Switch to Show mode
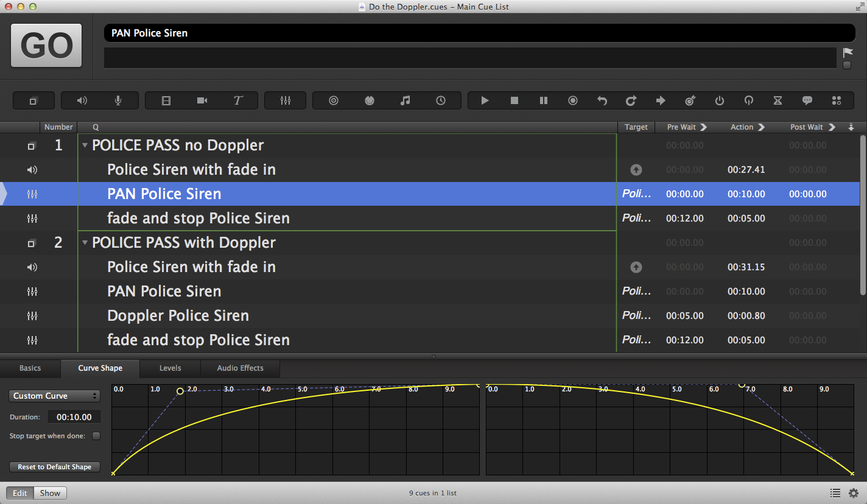 point(50,493)
